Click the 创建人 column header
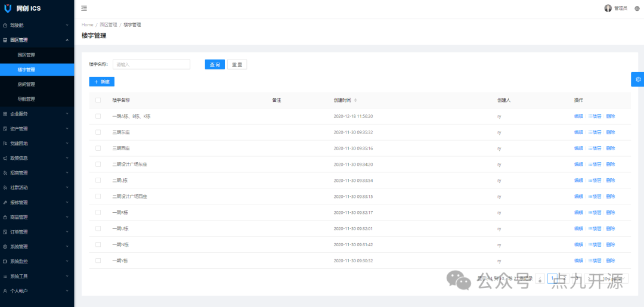This screenshot has width=644, height=307. point(503,100)
